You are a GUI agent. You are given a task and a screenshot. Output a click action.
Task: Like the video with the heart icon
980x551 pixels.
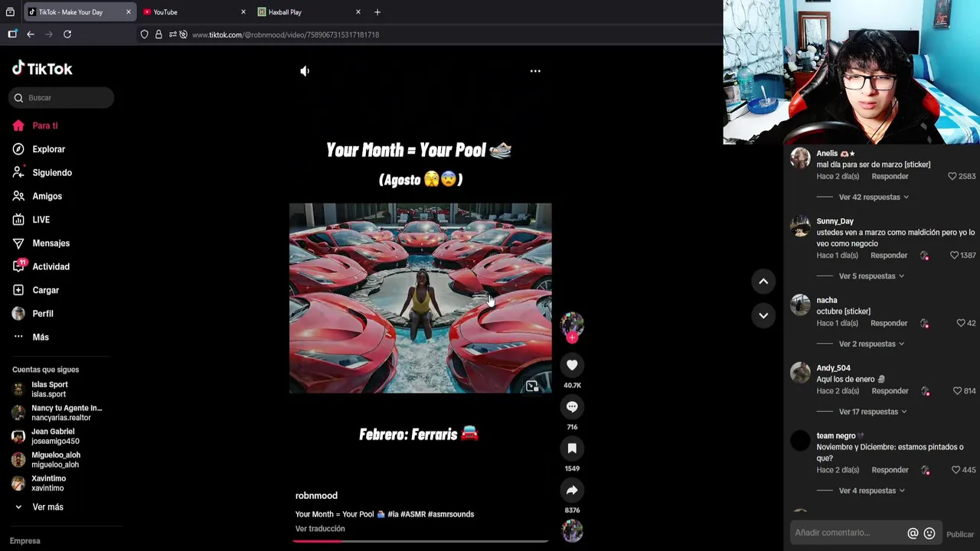[x=572, y=365]
